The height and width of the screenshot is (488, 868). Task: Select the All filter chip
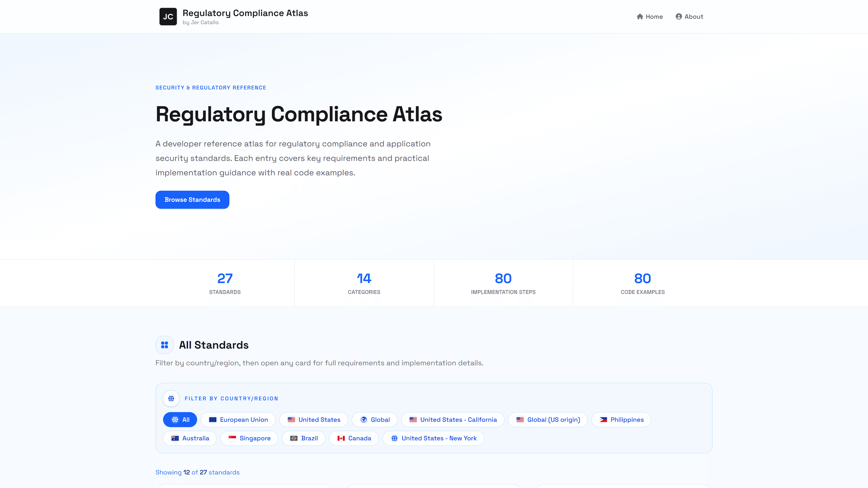pos(180,420)
